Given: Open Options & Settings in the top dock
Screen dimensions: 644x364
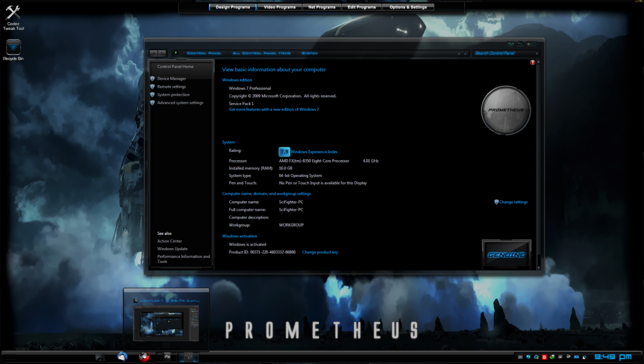Looking at the screenshot, I should pyautogui.click(x=408, y=7).
